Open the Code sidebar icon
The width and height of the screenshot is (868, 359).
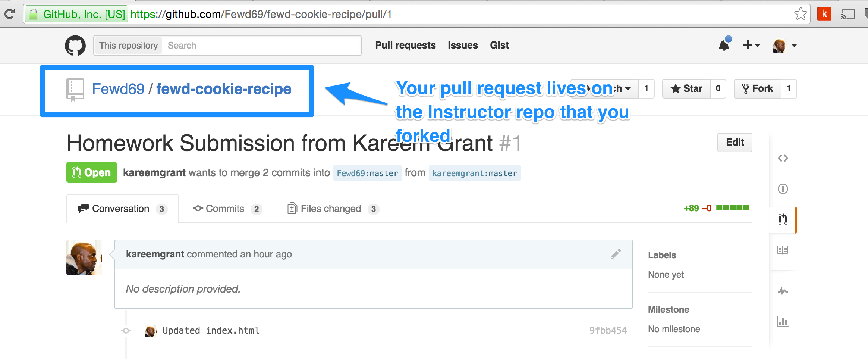(x=783, y=158)
